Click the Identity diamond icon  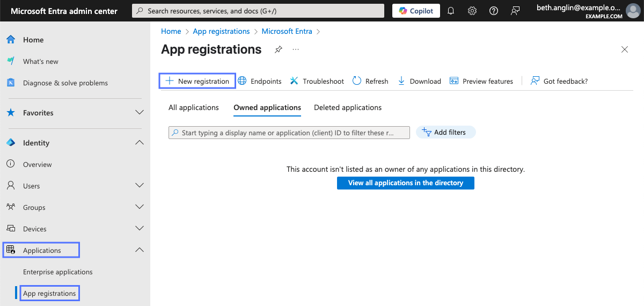click(10, 143)
